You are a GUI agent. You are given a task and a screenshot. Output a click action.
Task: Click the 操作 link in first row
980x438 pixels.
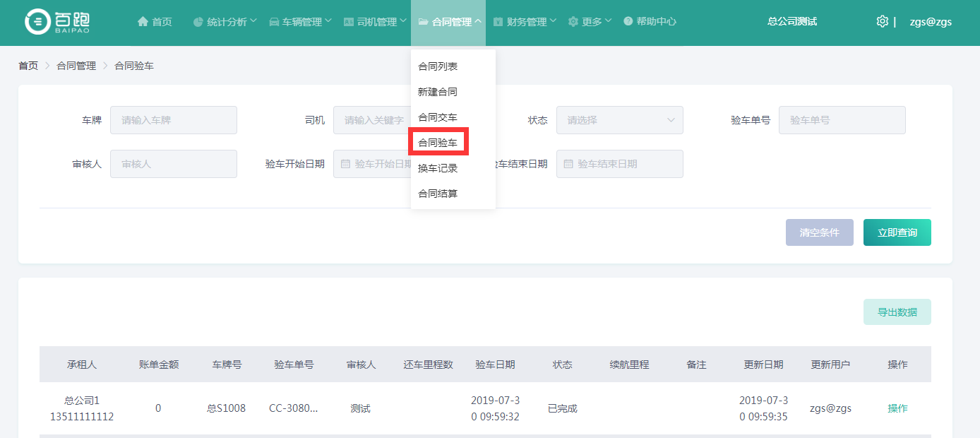897,408
